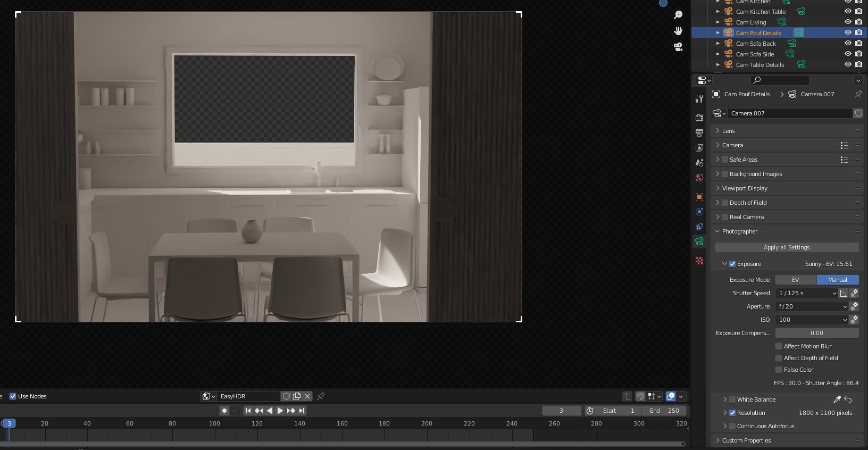The width and height of the screenshot is (868, 450).
Task: Hide Cam Living in viewport
Action: pos(848,22)
